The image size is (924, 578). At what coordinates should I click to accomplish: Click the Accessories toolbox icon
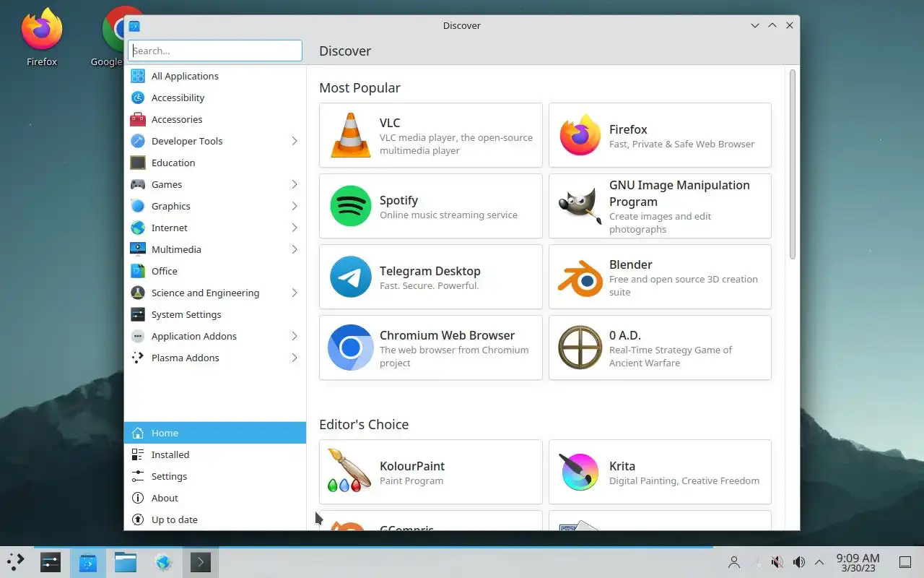[x=138, y=119]
